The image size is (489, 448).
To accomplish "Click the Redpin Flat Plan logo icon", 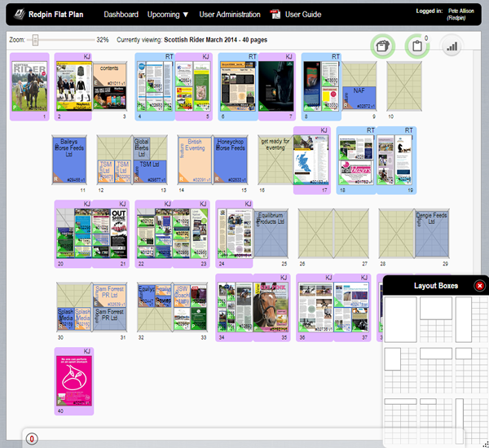I will point(20,14).
